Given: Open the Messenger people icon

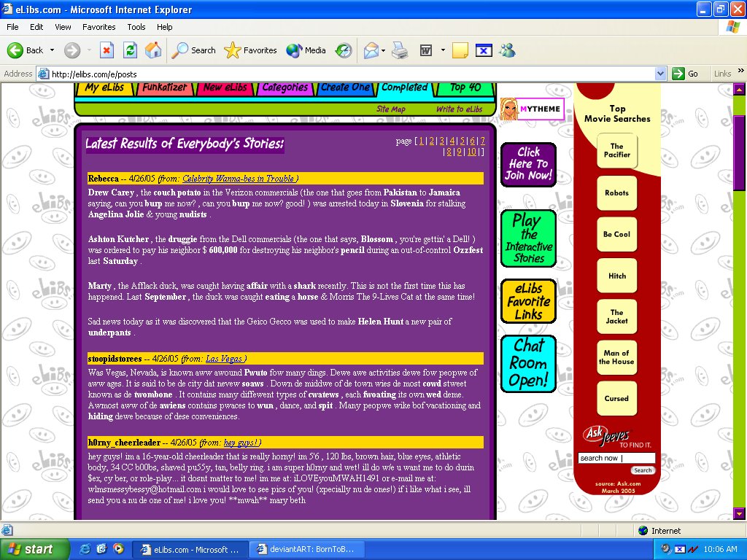Looking at the screenshot, I should (508, 50).
